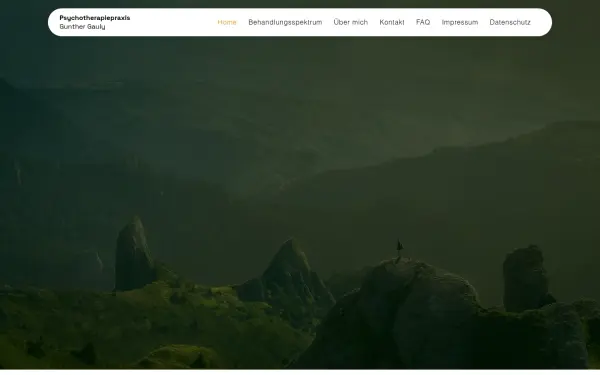View the Impressum page
Image resolution: width=600 pixels, height=375 pixels.
[x=460, y=22]
